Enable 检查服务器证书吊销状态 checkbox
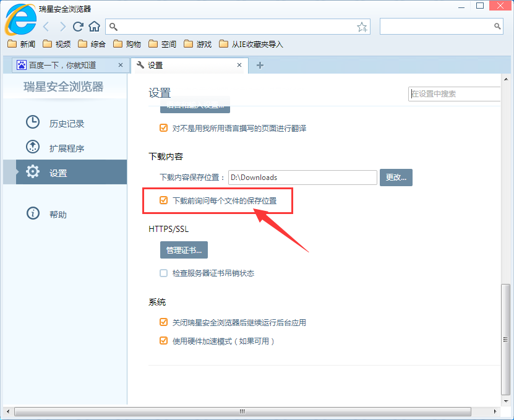 164,273
